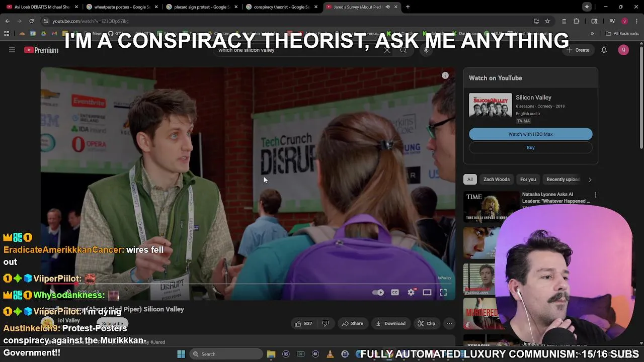Open File Explorer from taskbar
The width and height of the screenshot is (644, 362).
point(271,354)
